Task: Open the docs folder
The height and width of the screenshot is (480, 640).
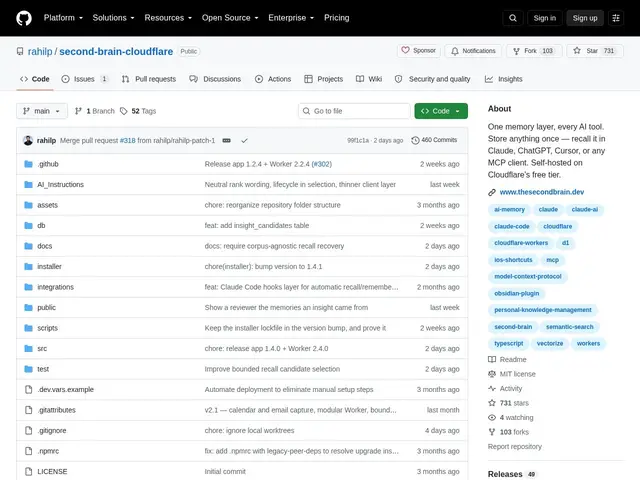Action: coord(44,246)
